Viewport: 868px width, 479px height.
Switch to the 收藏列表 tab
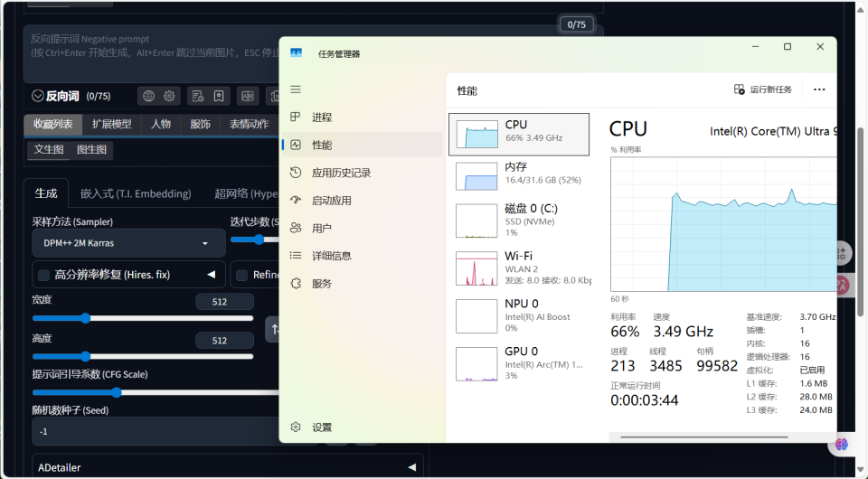52,125
